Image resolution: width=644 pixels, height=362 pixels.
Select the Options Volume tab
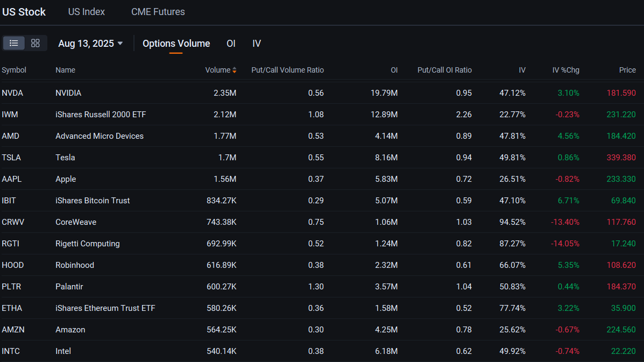click(x=176, y=44)
